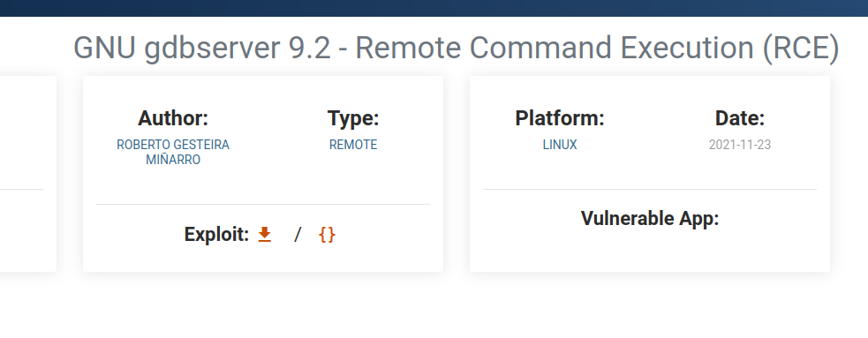The image size is (868, 338).
Task: View raw exploit code via curly braces icon
Action: click(328, 235)
